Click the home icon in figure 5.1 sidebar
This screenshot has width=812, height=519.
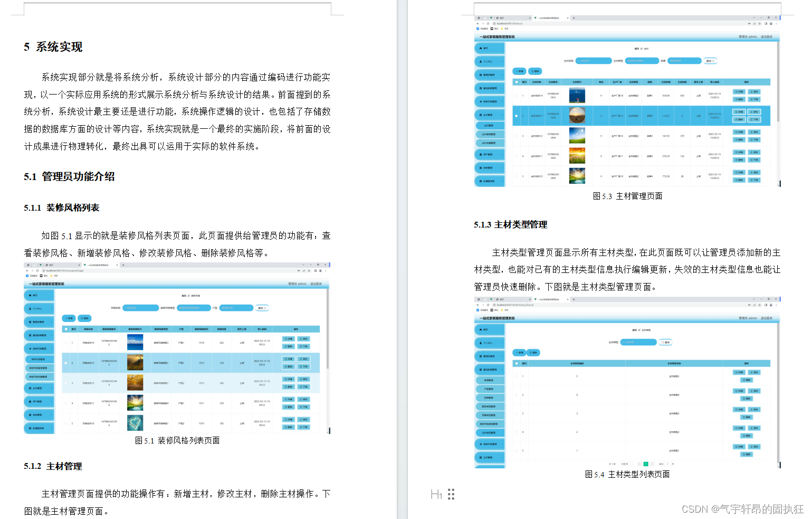30,295
